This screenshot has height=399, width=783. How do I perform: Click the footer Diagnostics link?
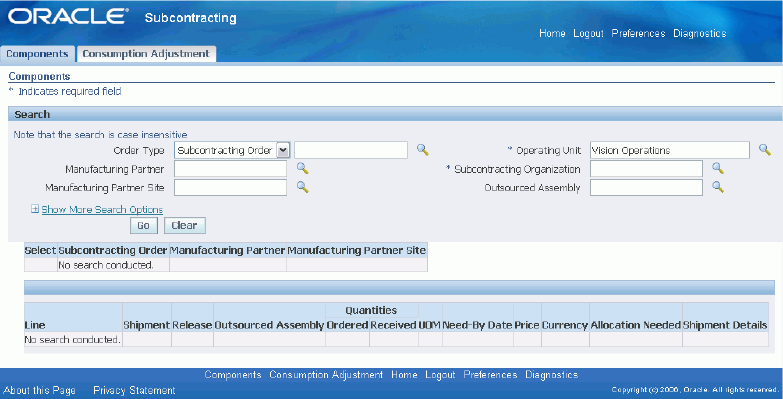pos(551,375)
